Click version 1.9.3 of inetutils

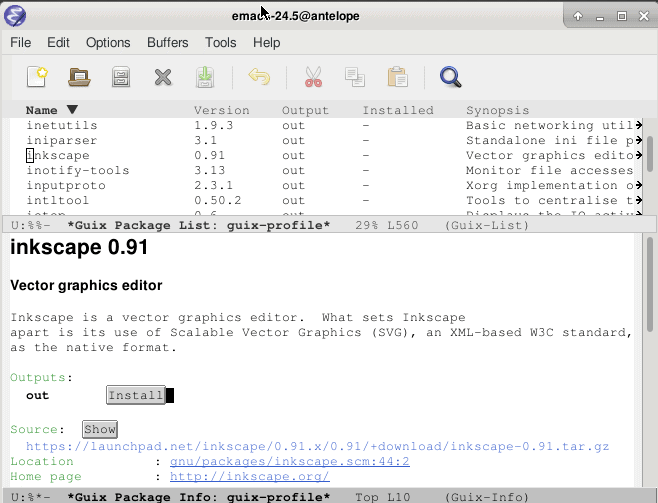point(214,125)
